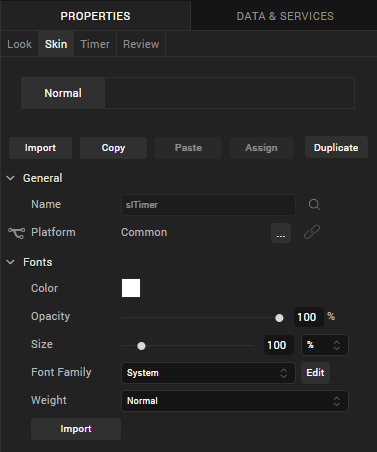Open the Font Family System dropdown
The image size is (377, 452).
[208, 373]
